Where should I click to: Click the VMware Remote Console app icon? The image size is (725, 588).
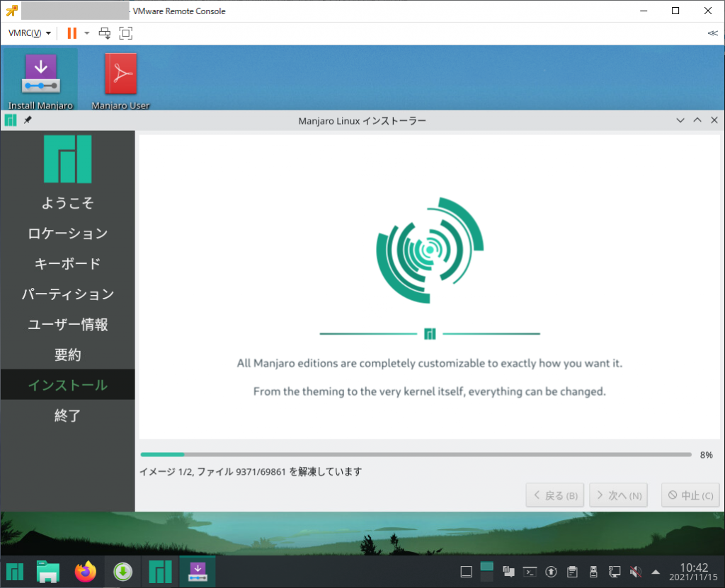pyautogui.click(x=12, y=11)
